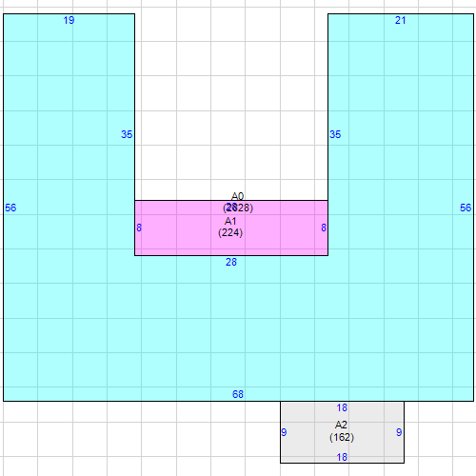The height and width of the screenshot is (476, 476).
Task: Select the "A2" area name label
Action: [341, 425]
